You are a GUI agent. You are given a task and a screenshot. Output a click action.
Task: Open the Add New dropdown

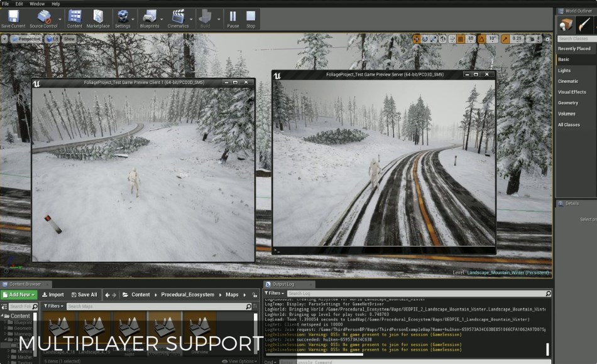coord(19,294)
